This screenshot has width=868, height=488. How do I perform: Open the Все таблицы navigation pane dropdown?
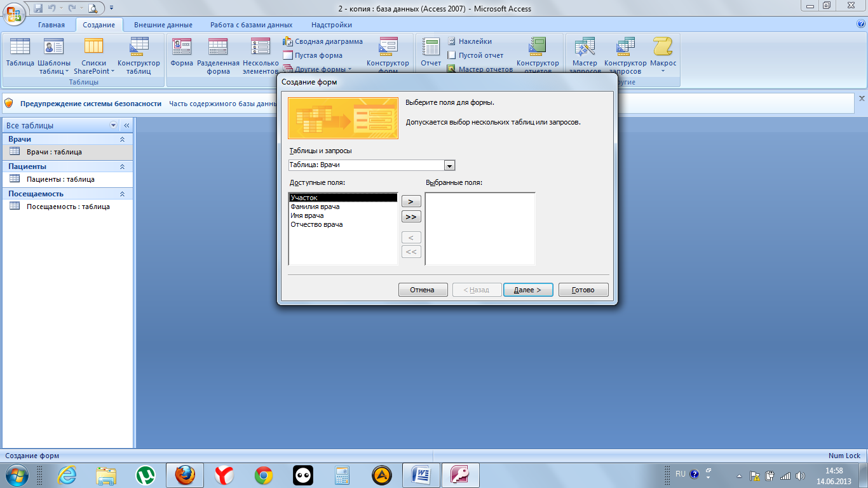(114, 125)
